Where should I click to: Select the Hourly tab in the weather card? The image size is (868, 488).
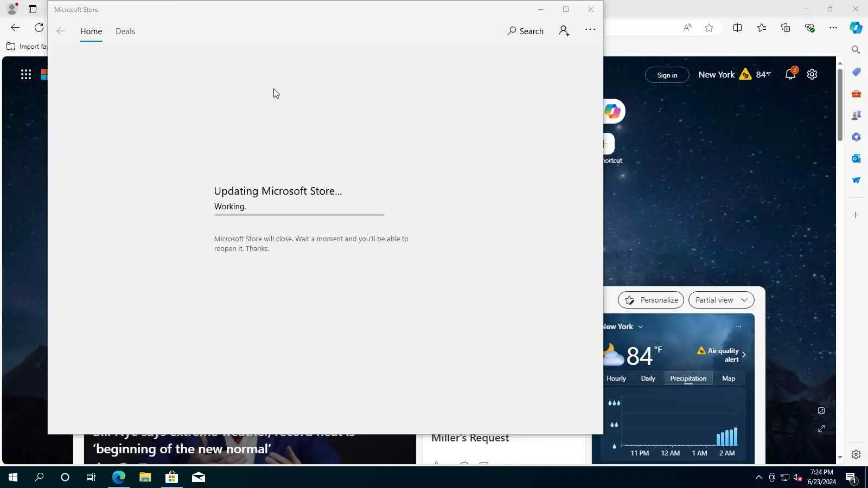(x=616, y=378)
